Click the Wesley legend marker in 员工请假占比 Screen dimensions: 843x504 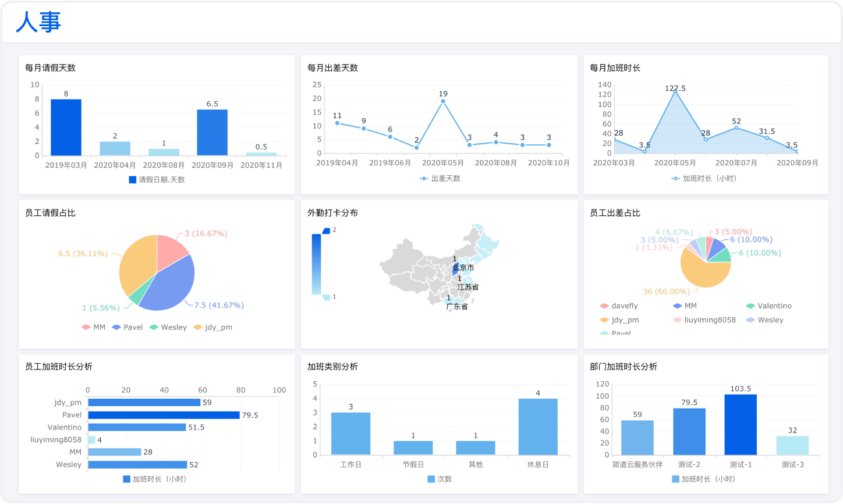tap(154, 328)
